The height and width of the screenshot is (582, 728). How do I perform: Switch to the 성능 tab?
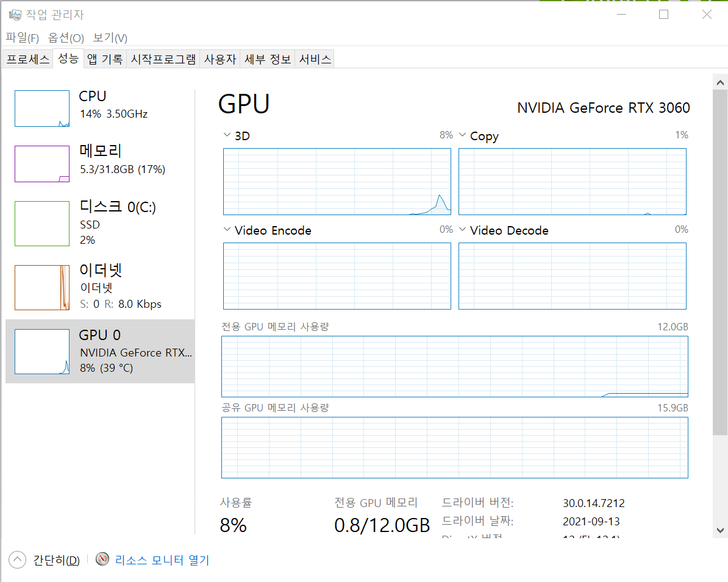(x=68, y=59)
